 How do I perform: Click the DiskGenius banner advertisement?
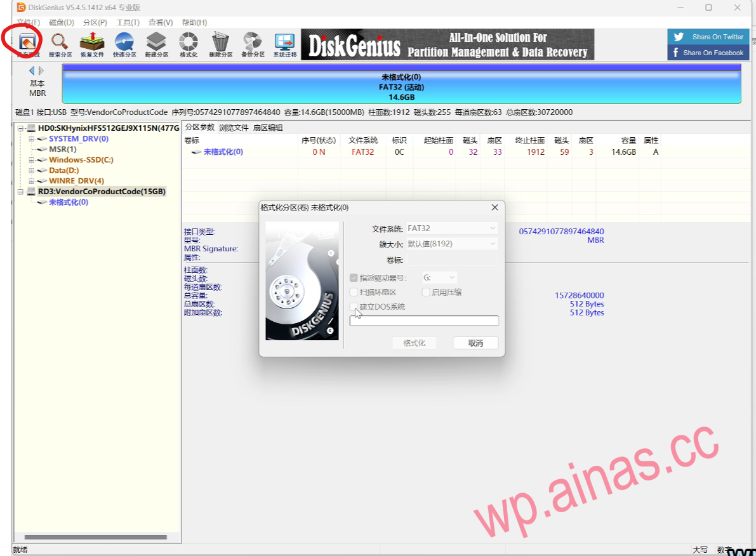[x=448, y=44]
